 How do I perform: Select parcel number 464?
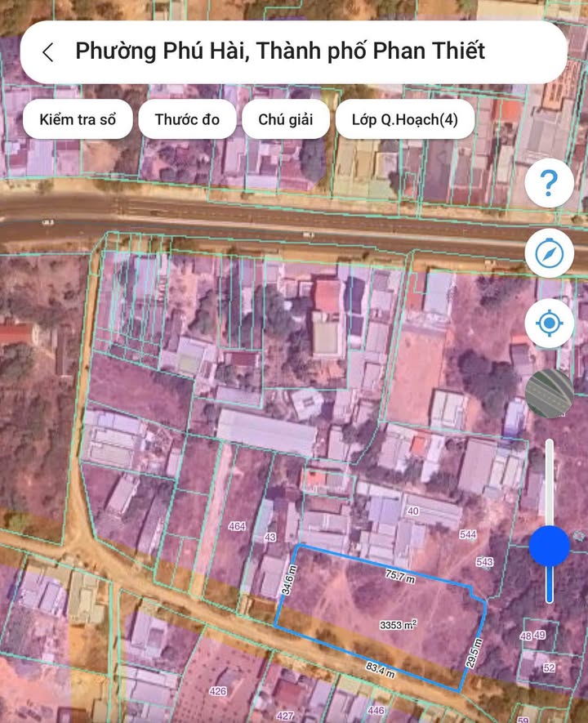pyautogui.click(x=237, y=526)
